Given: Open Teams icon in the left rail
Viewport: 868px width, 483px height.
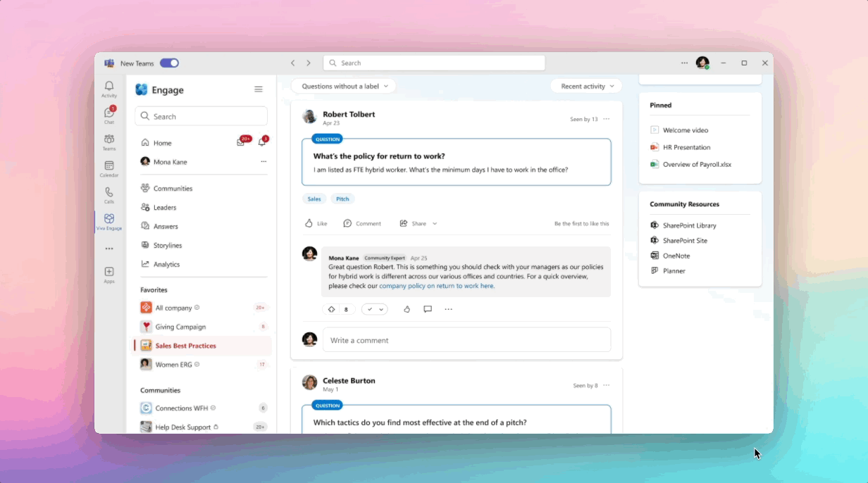Looking at the screenshot, I should click(109, 142).
